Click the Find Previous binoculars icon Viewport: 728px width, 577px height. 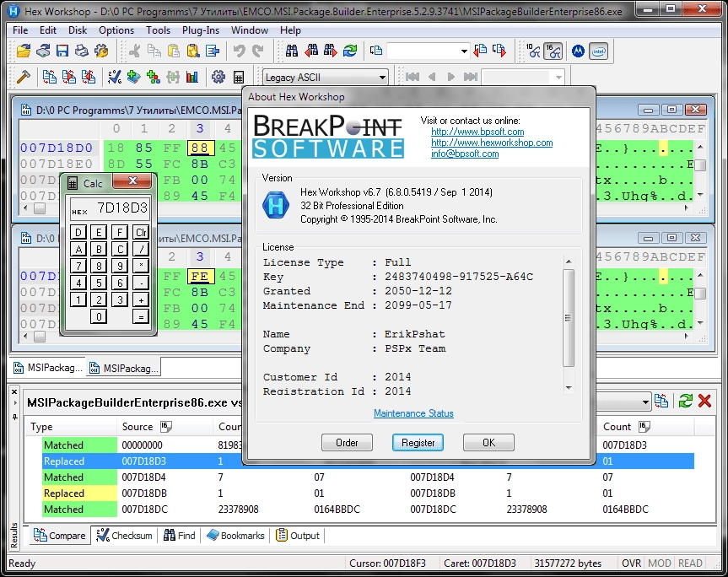coord(311,51)
